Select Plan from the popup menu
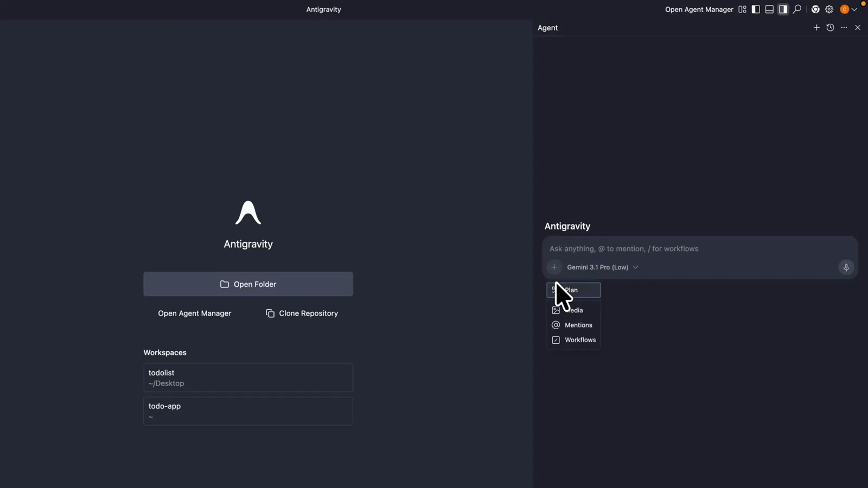Viewport: 868px width, 488px height. click(573, 290)
